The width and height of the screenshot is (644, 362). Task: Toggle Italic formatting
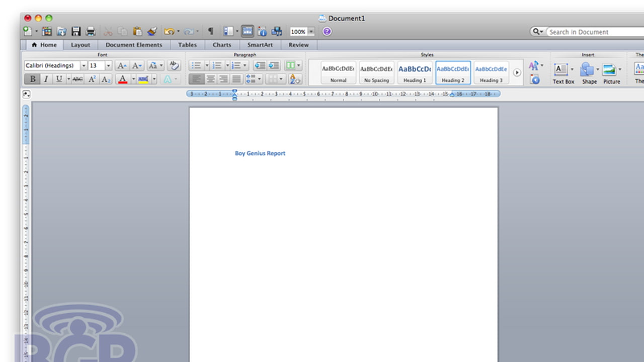click(x=46, y=79)
